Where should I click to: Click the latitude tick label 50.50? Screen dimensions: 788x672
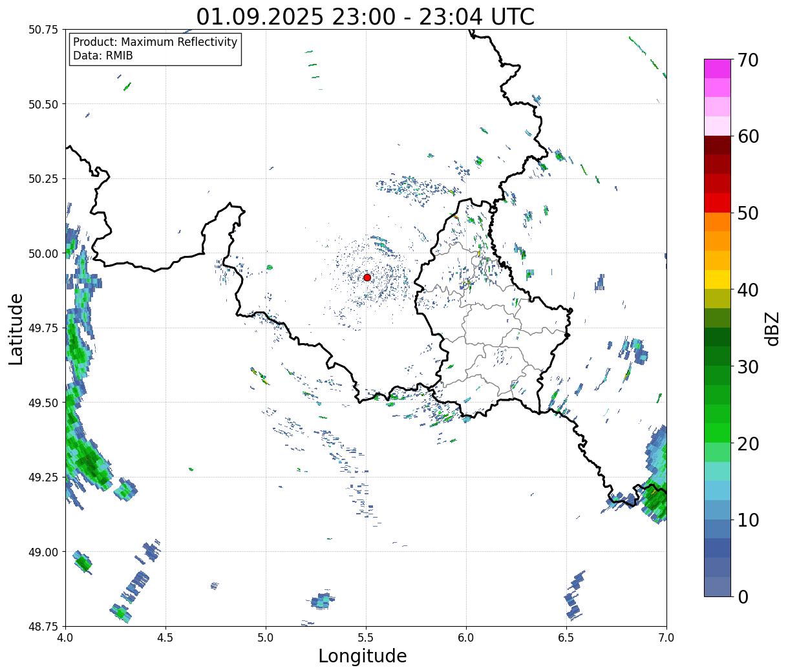click(x=44, y=104)
